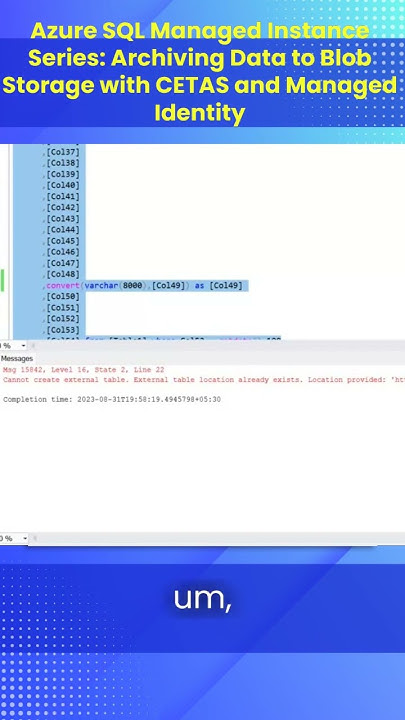This screenshot has height=720, width=405.
Task: Click the [Col51] line in the query
Action: (x=63, y=308)
